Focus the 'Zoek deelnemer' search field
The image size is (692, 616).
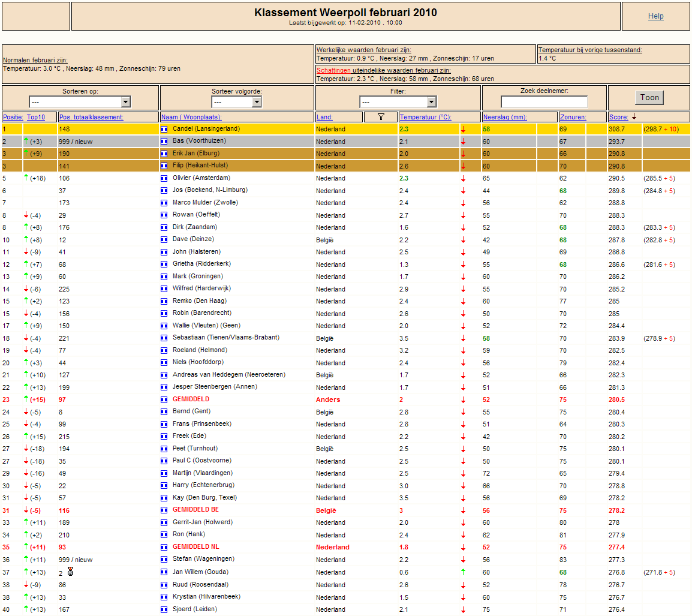544,102
